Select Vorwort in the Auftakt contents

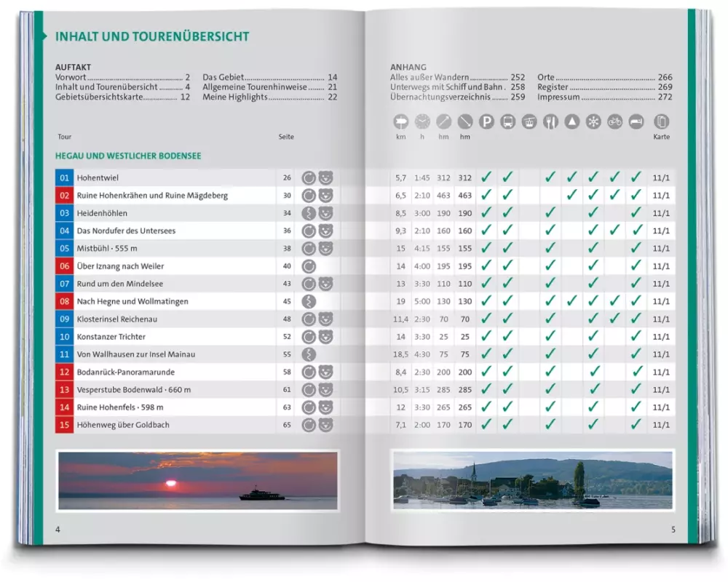71,77
